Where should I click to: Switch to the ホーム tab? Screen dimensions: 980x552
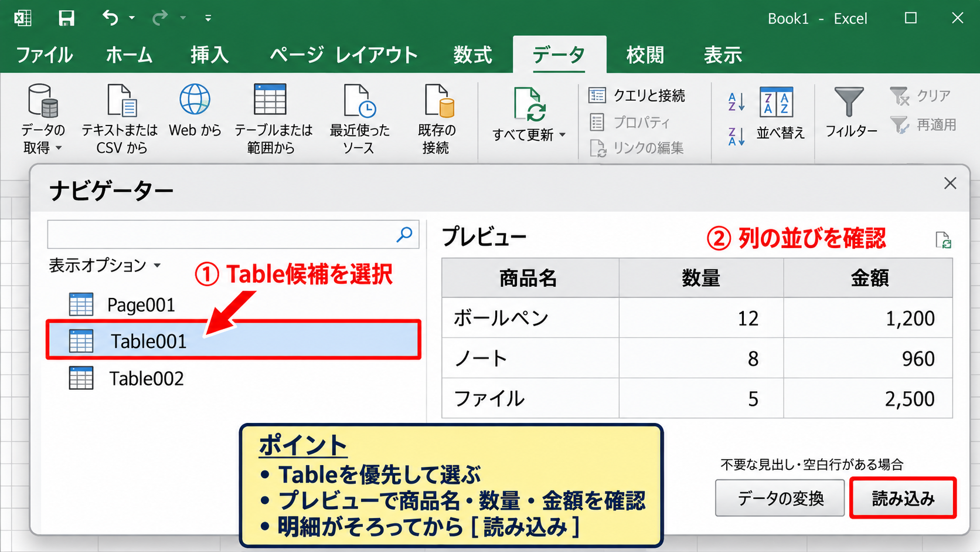pos(129,55)
